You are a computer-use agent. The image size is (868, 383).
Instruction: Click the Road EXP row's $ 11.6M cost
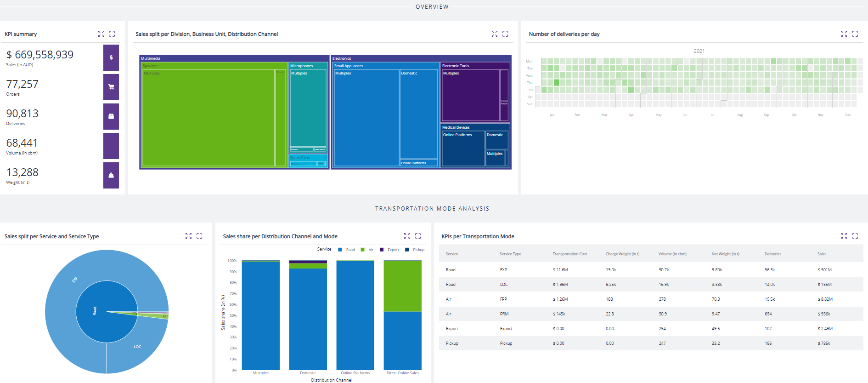point(560,270)
